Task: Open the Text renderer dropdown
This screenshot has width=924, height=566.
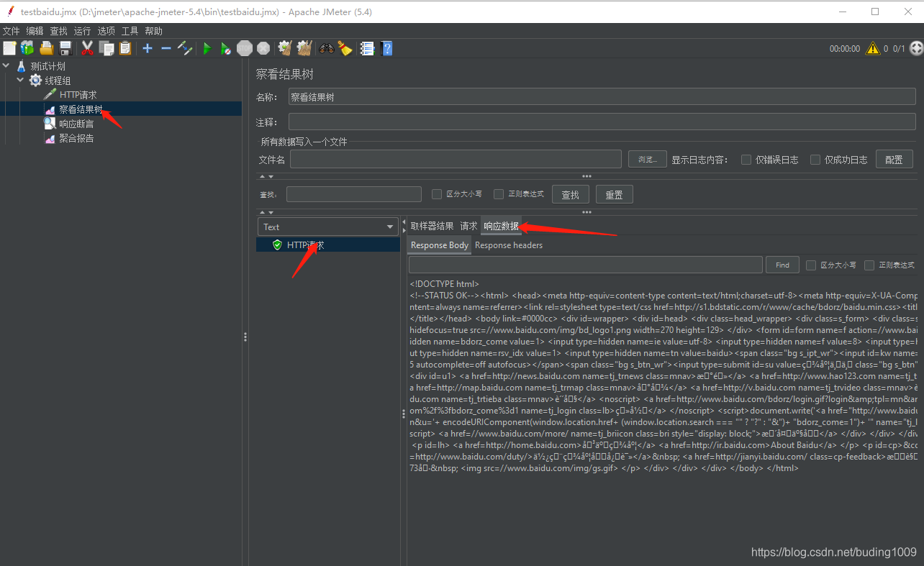Action: coord(327,227)
